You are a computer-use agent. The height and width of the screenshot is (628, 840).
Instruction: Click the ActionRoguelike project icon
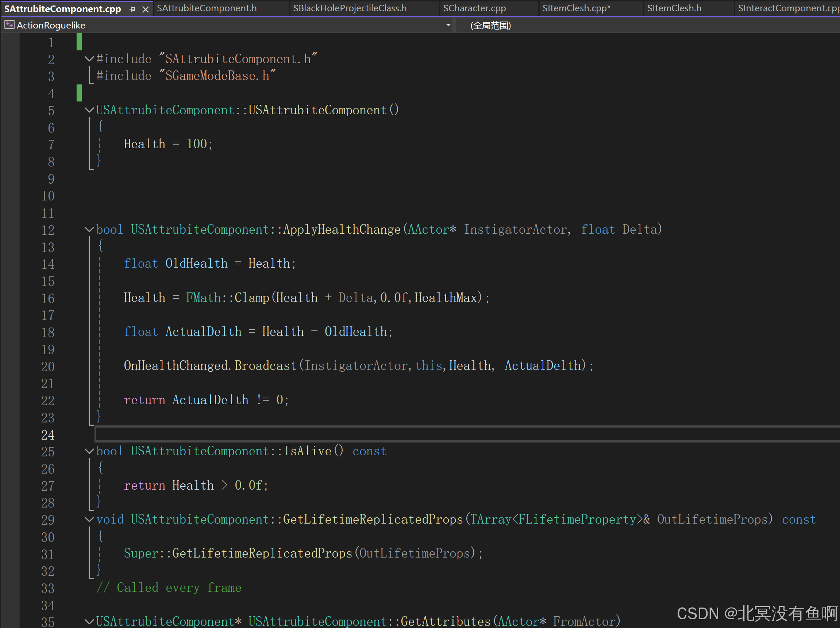pyautogui.click(x=9, y=25)
